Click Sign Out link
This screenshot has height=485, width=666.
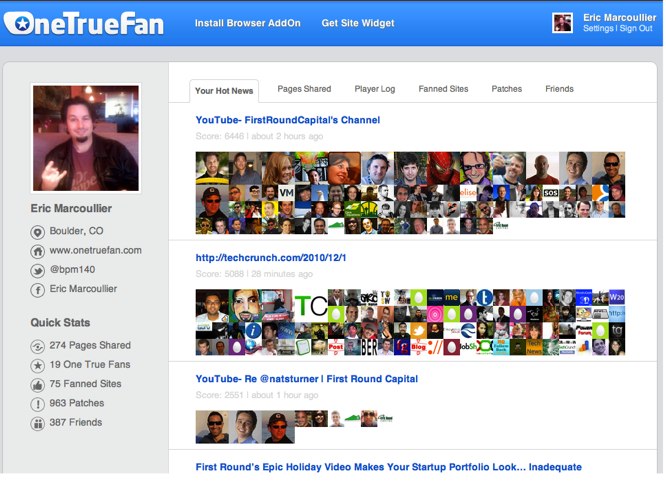(636, 28)
